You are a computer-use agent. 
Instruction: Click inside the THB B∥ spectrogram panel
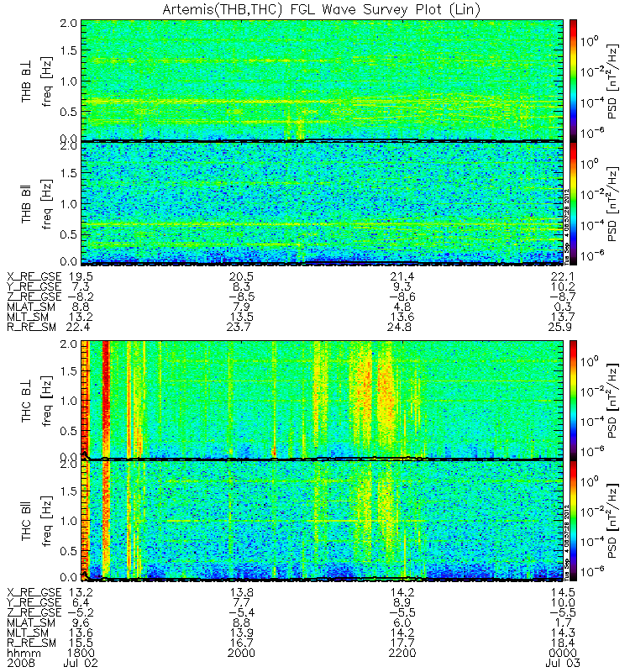[322, 203]
